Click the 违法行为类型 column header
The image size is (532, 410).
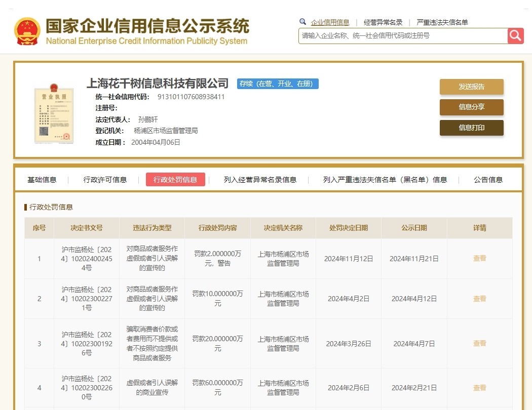tap(152, 228)
